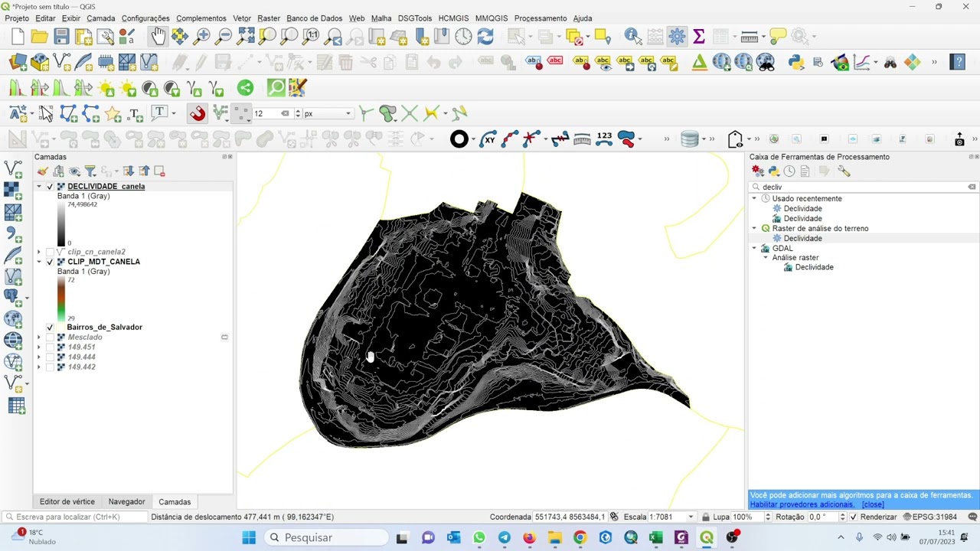Open the Help contents icon
980x551 pixels.
pyautogui.click(x=957, y=63)
